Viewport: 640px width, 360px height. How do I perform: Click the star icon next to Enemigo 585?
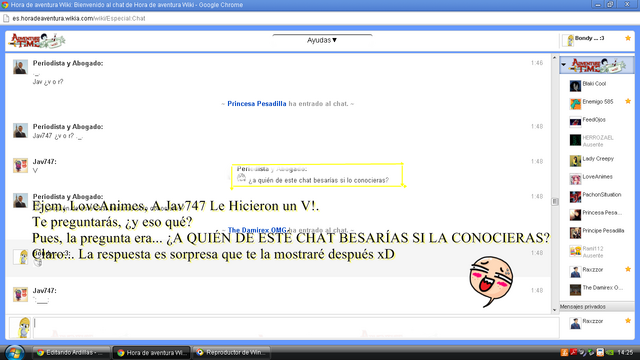pyautogui.click(x=628, y=101)
